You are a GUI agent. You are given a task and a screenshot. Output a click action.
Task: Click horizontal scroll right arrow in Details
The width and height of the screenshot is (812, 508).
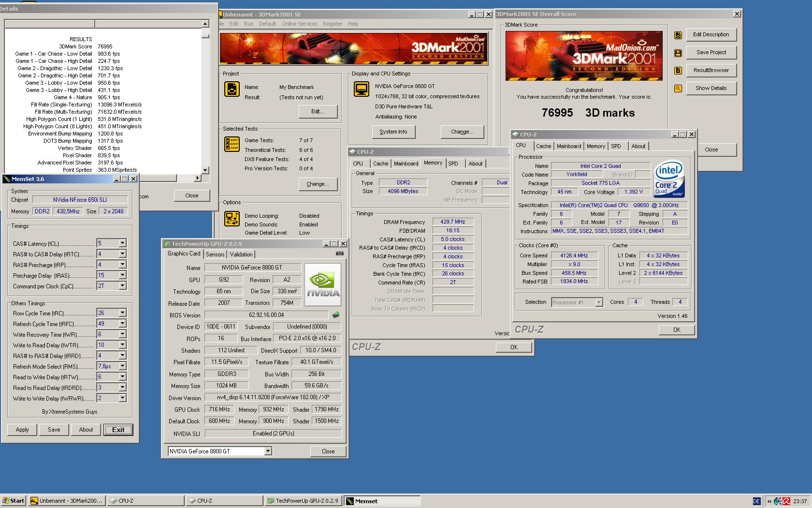[x=197, y=178]
